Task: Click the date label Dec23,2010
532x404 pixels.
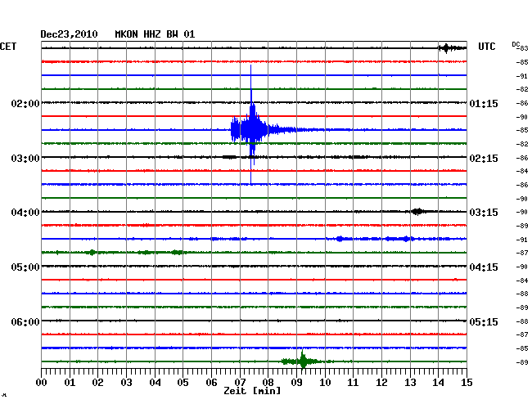Action: click(69, 34)
